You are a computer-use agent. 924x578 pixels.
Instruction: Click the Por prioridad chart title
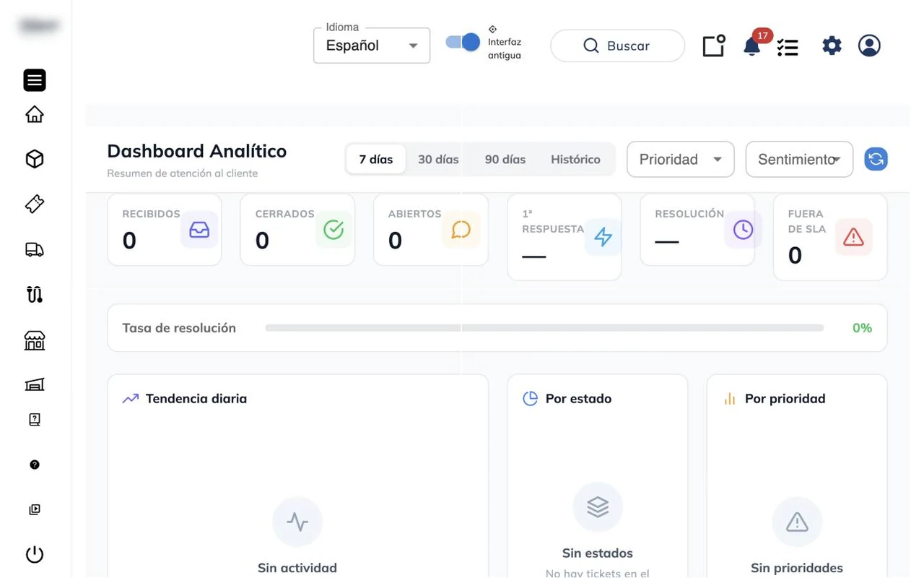click(x=785, y=399)
